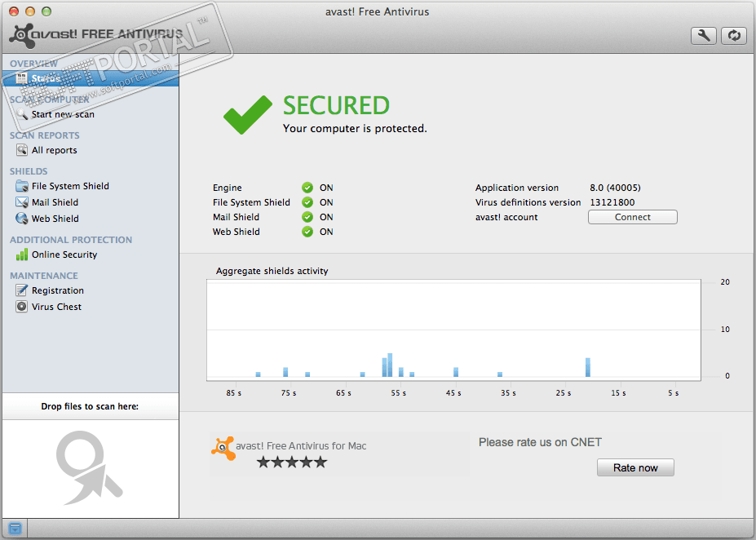
Task: Click the drop-zone magnifier scan graphic
Action: coord(89,467)
